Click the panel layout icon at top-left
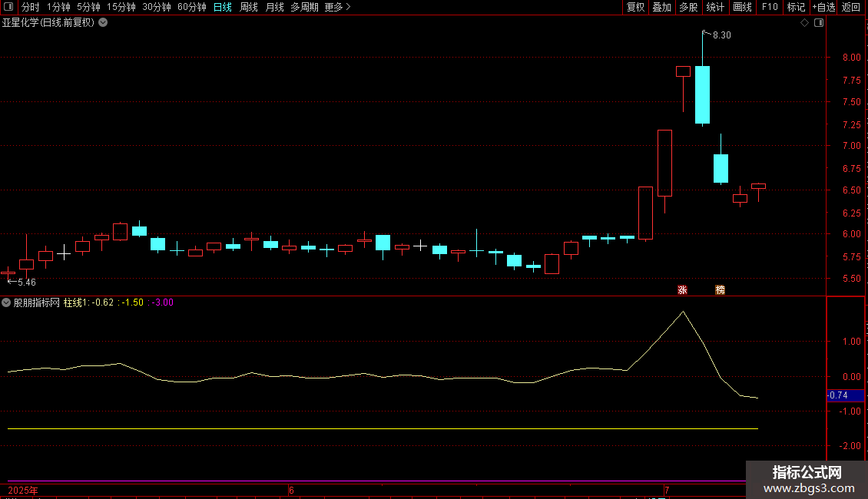The height and width of the screenshot is (499, 868). (8, 7)
